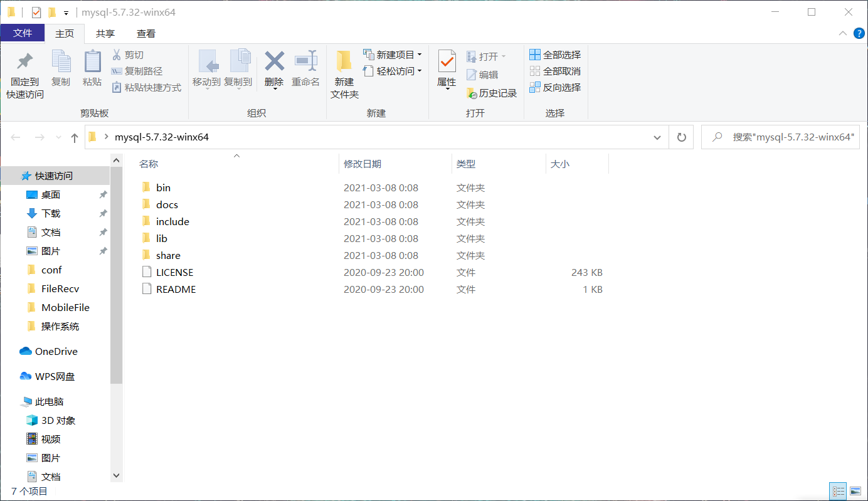
Task: Sort by Size (大小) column header
Action: (x=560, y=164)
